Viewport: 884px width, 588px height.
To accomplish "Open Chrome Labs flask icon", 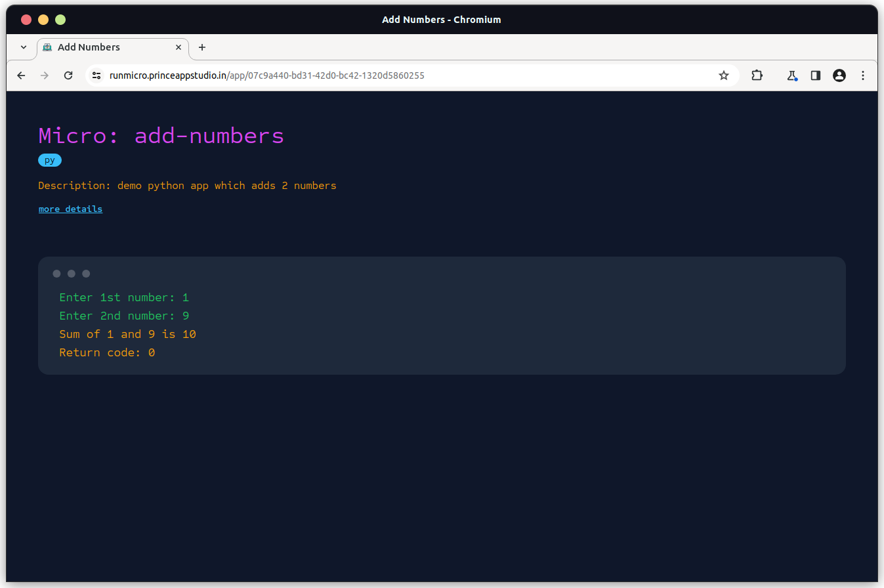I will [792, 75].
